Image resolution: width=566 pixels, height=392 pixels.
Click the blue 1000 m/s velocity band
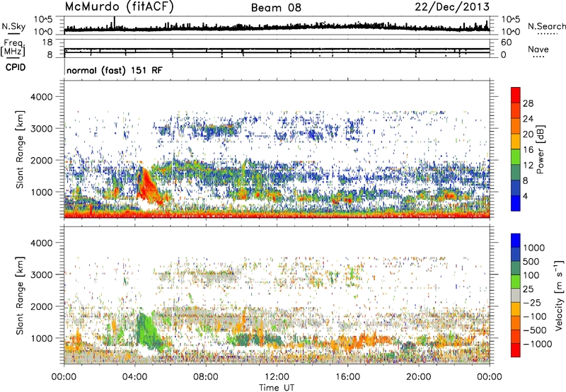tap(516, 241)
